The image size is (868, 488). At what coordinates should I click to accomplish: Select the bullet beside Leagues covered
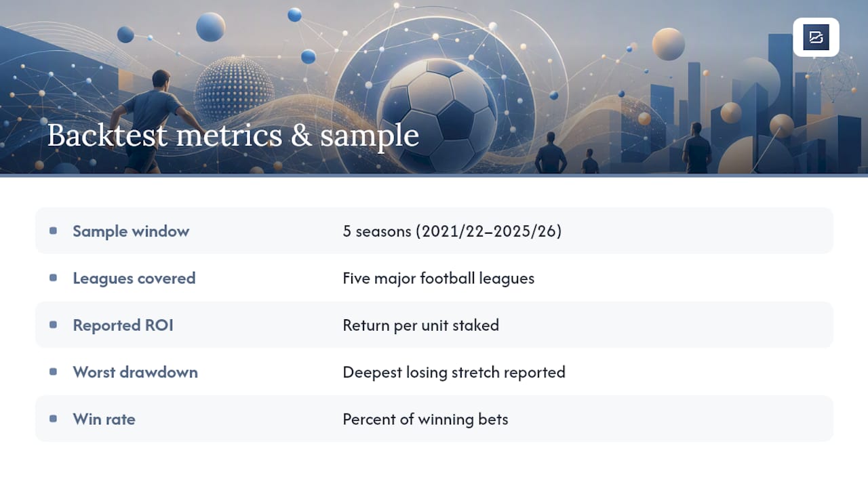point(54,278)
